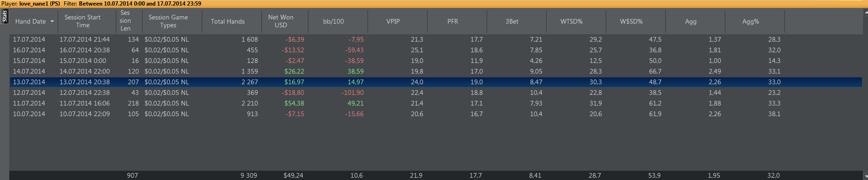Sort by W$SD% column header
The width and height of the screenshot is (868, 180).
pos(631,21)
